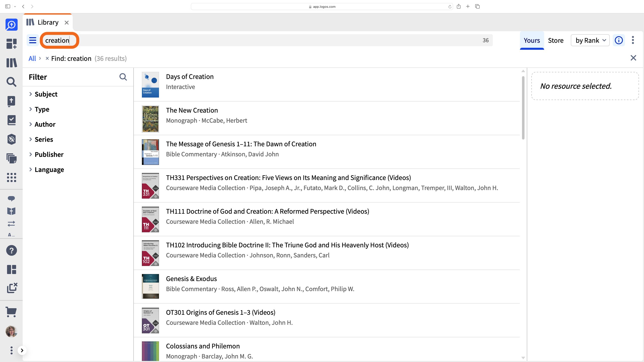Click the scrollbar down arrow of results
The image size is (644, 362).
523,358
